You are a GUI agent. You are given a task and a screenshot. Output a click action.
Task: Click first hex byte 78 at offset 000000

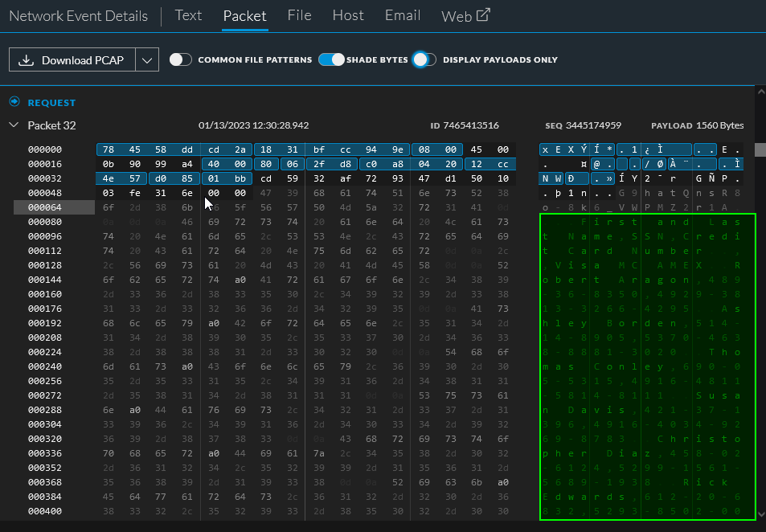click(108, 149)
